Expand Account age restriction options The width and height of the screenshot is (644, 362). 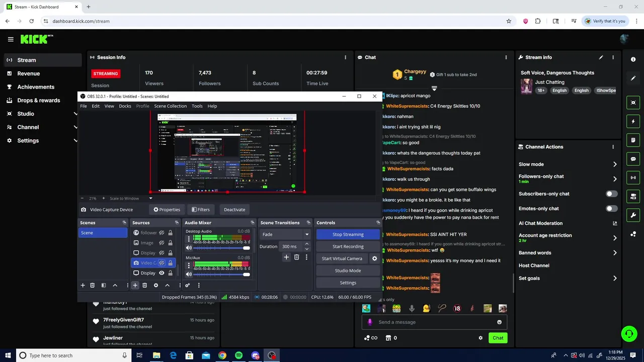615,238
